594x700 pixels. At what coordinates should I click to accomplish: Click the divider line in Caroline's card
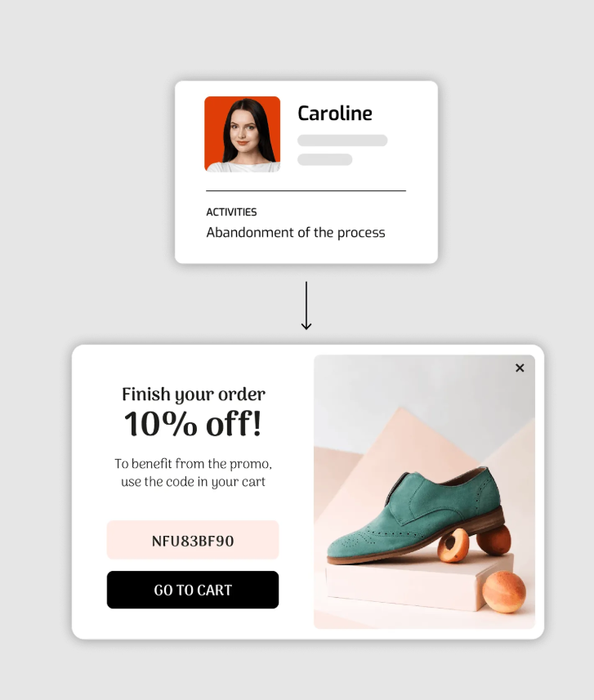pos(306,190)
